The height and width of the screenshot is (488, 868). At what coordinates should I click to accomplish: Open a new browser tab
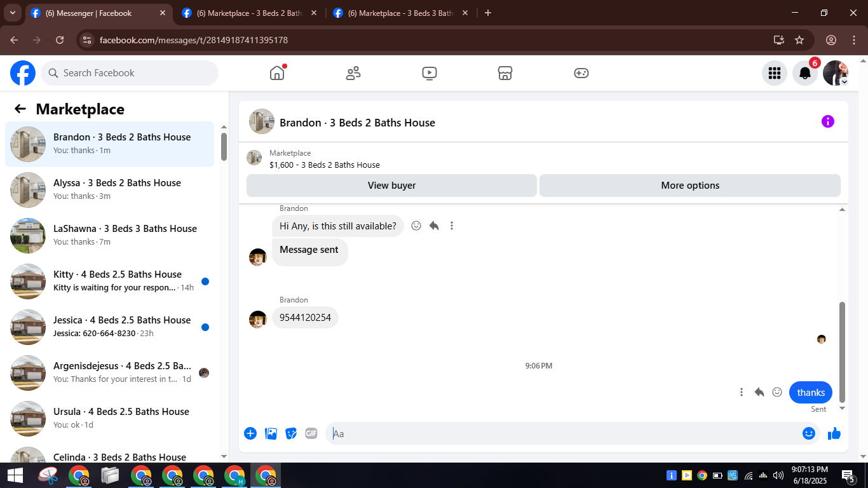tap(488, 13)
